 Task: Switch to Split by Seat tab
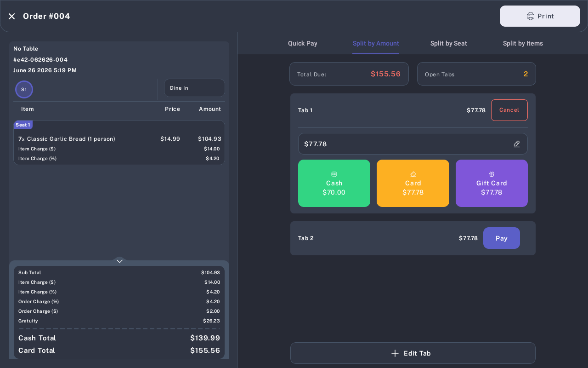pos(449,43)
